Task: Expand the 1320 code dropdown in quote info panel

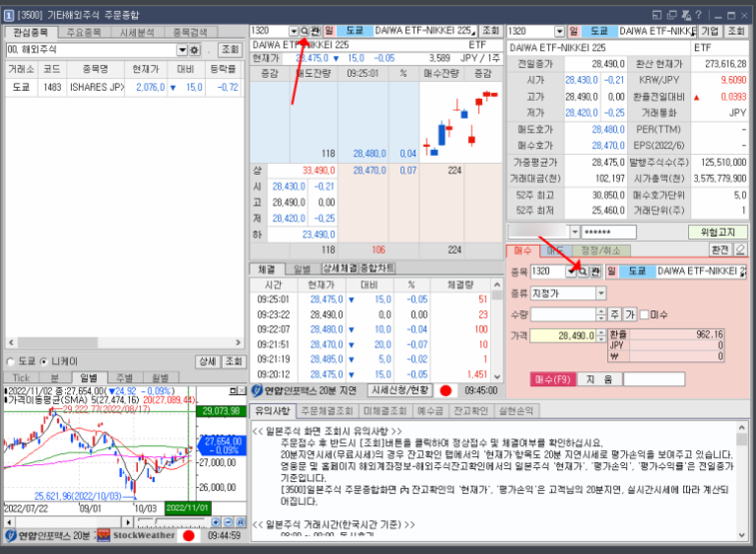Action: pos(559,32)
